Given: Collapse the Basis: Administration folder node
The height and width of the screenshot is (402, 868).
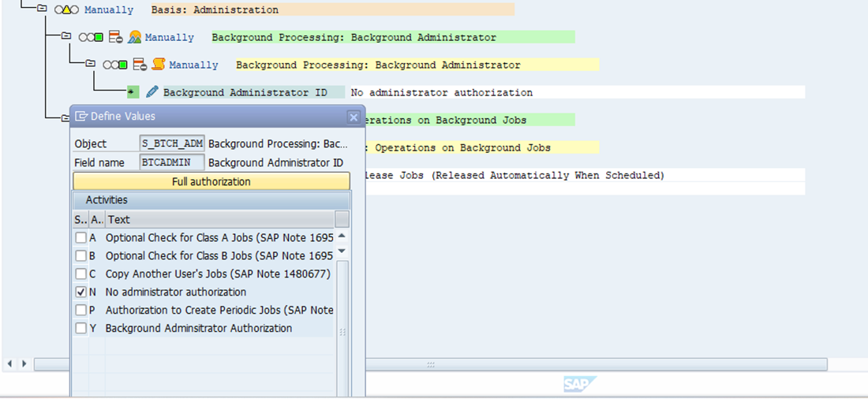Looking at the screenshot, I should coord(42,9).
